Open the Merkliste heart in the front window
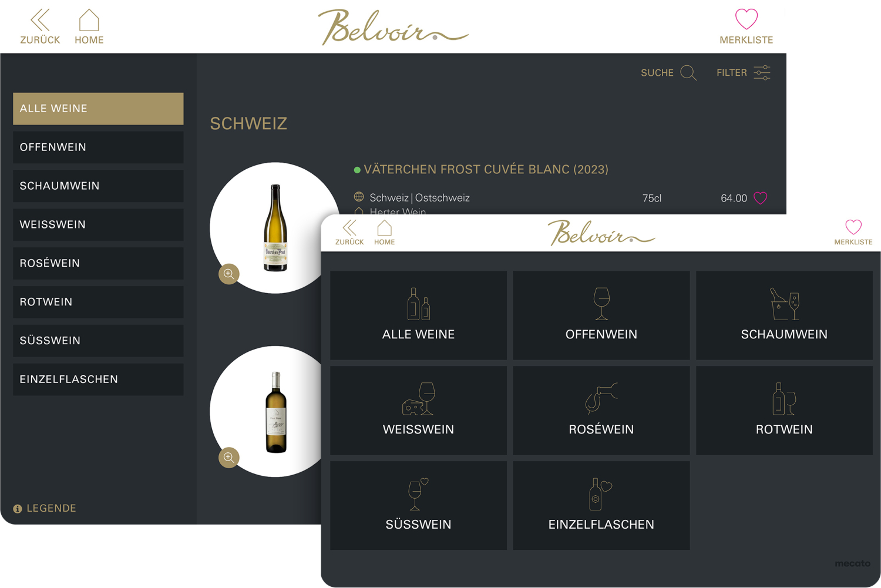Image resolution: width=881 pixels, height=588 pixels. [x=853, y=227]
